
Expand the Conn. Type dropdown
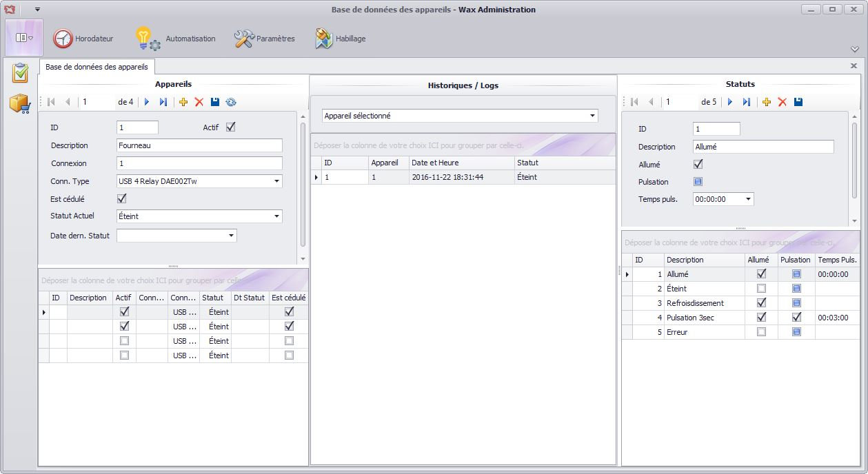pyautogui.click(x=276, y=181)
